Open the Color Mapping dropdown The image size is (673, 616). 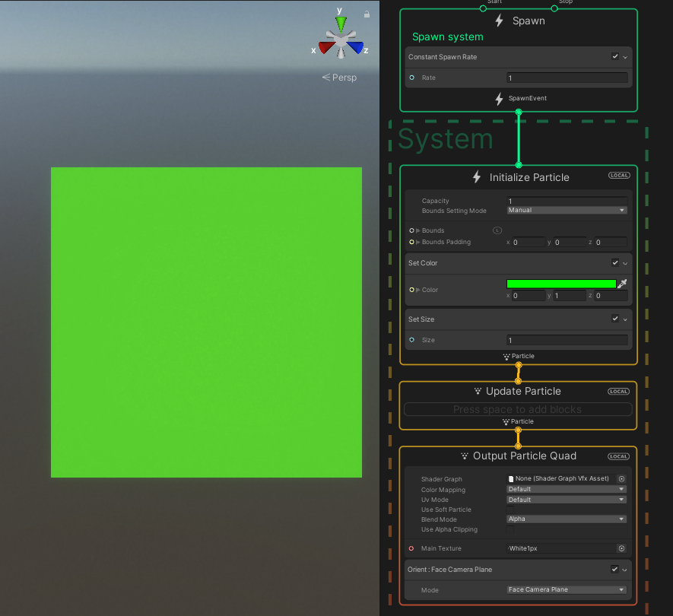pos(567,489)
